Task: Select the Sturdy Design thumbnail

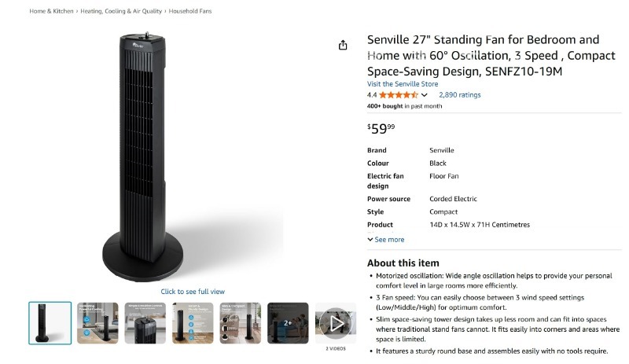Action: [x=193, y=322]
